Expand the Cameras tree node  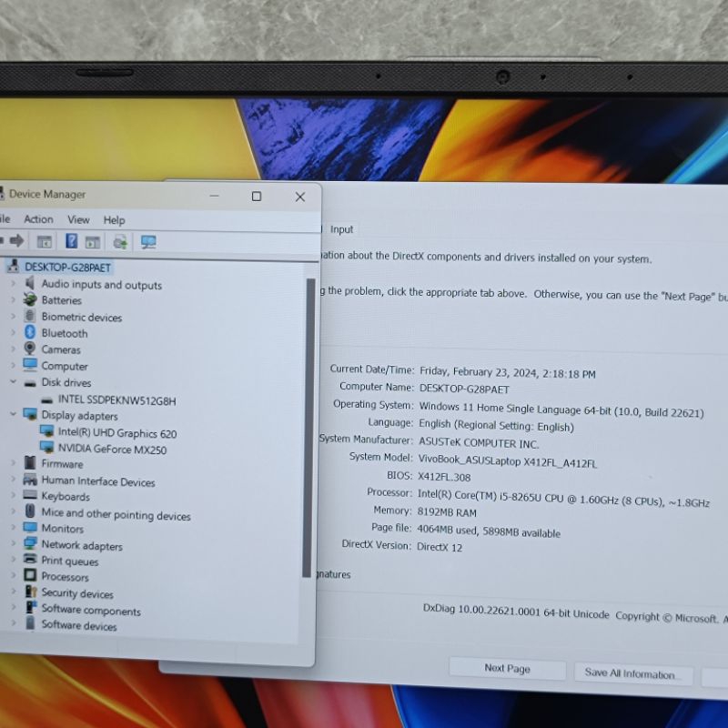[x=13, y=349]
